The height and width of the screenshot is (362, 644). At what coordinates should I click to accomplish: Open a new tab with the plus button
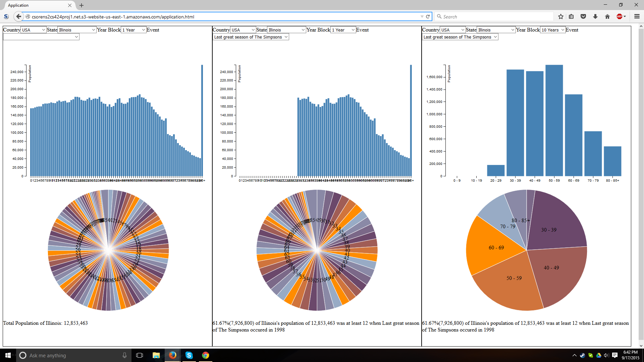(x=82, y=5)
